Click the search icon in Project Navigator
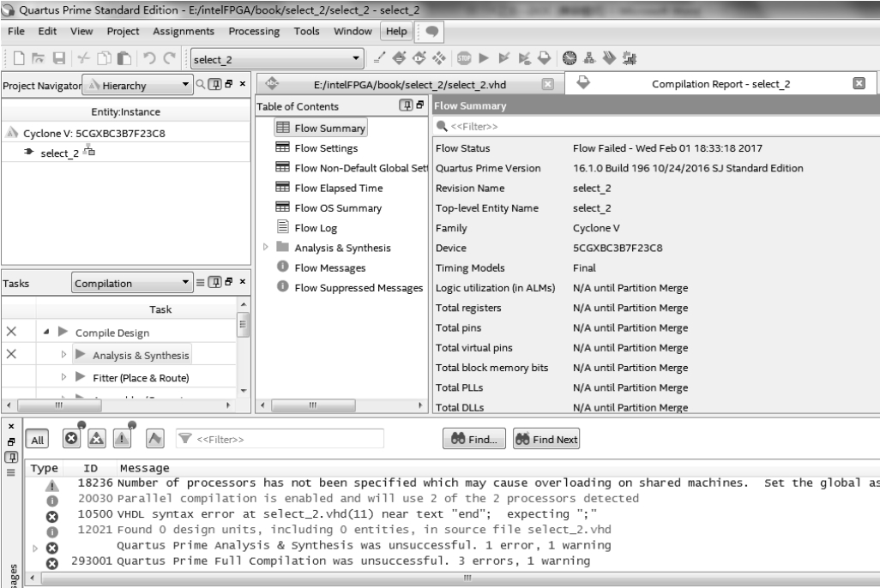The height and width of the screenshot is (588, 880). [201, 85]
